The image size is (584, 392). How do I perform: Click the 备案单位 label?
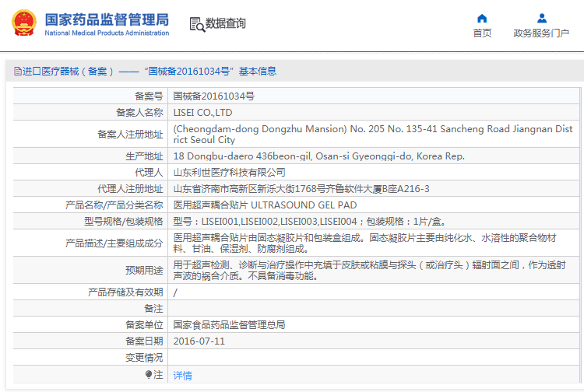(x=144, y=324)
